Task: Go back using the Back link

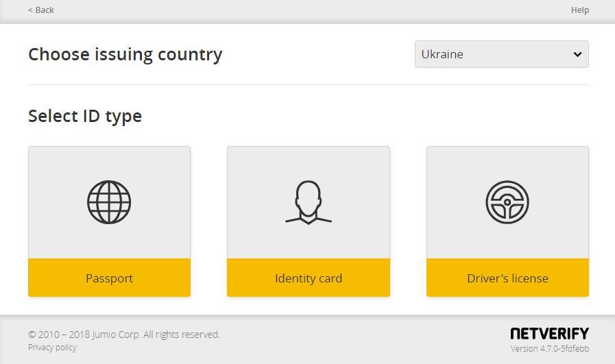Action: [x=41, y=10]
